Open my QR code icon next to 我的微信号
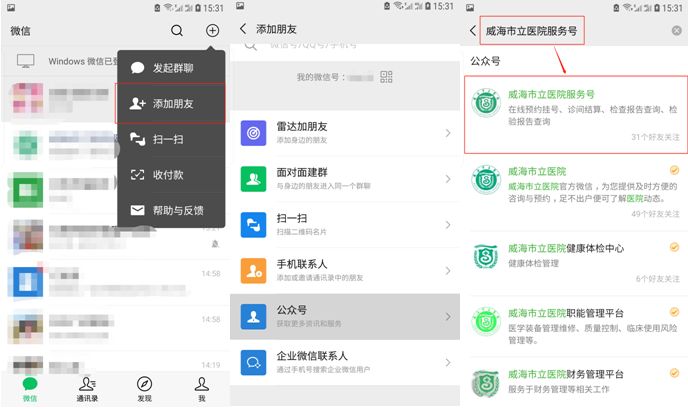 [x=386, y=77]
